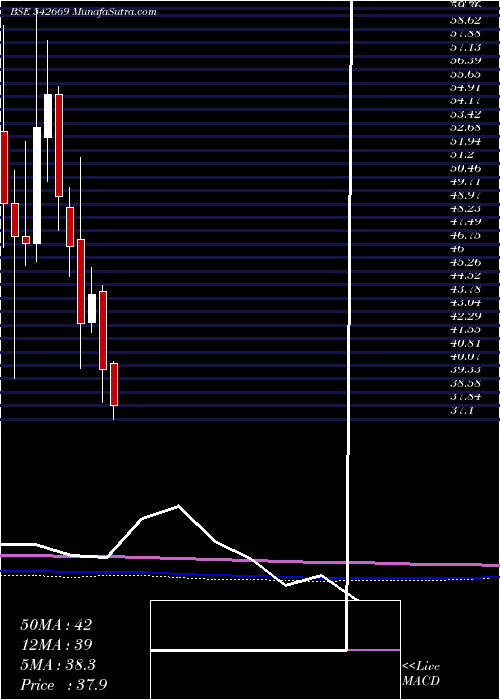Click the 58.62 price axis label
The height and width of the screenshot is (700, 500).
(465, 21)
